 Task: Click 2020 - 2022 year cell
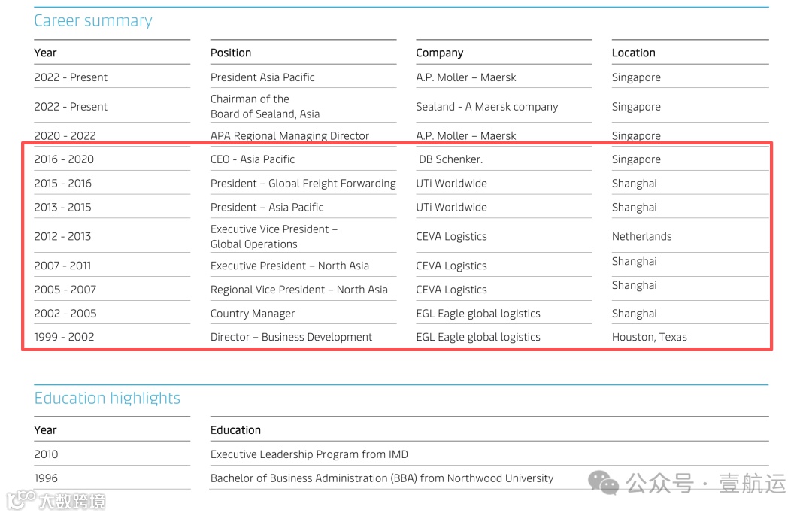click(x=65, y=135)
